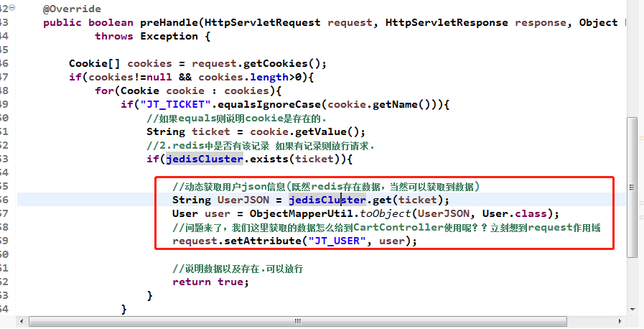644x329 pixels.
Task: Click the "JT_USER" string literal
Action: (x=337, y=241)
